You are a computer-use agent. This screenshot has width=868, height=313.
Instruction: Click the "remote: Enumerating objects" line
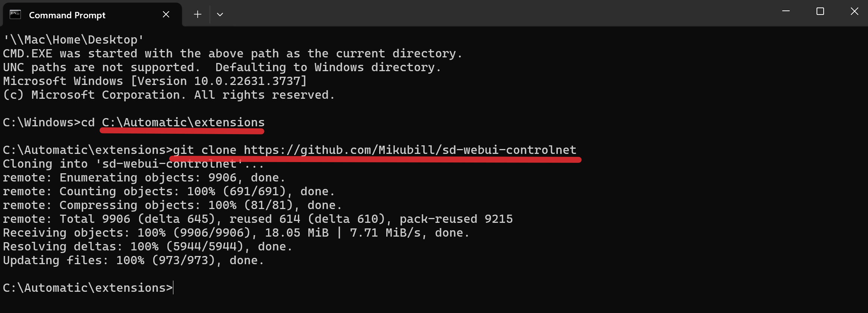pyautogui.click(x=144, y=178)
